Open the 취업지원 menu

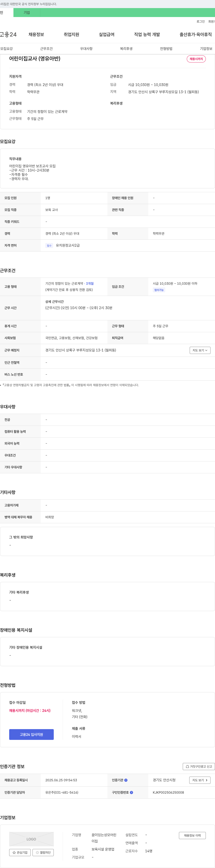(x=71, y=34)
